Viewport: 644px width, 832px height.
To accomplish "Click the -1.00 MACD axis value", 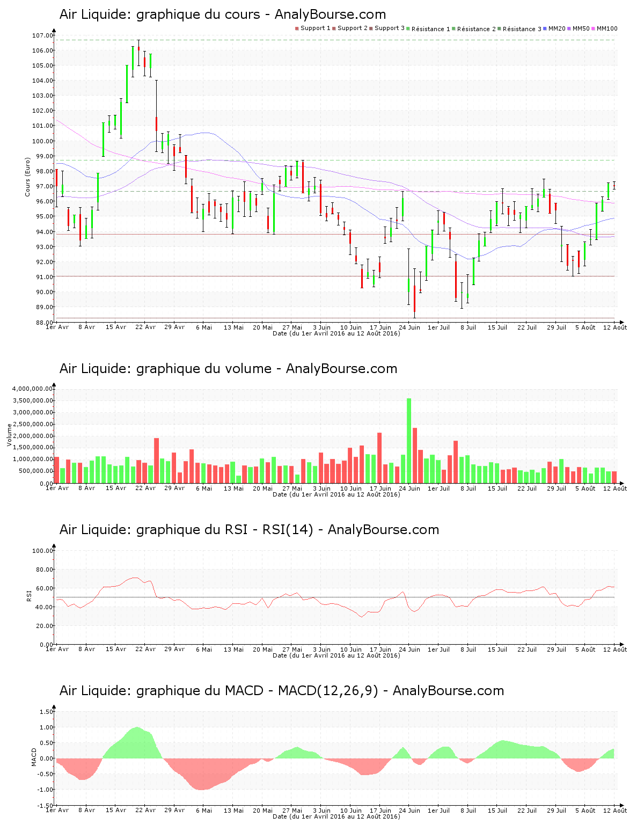I will point(46,790).
